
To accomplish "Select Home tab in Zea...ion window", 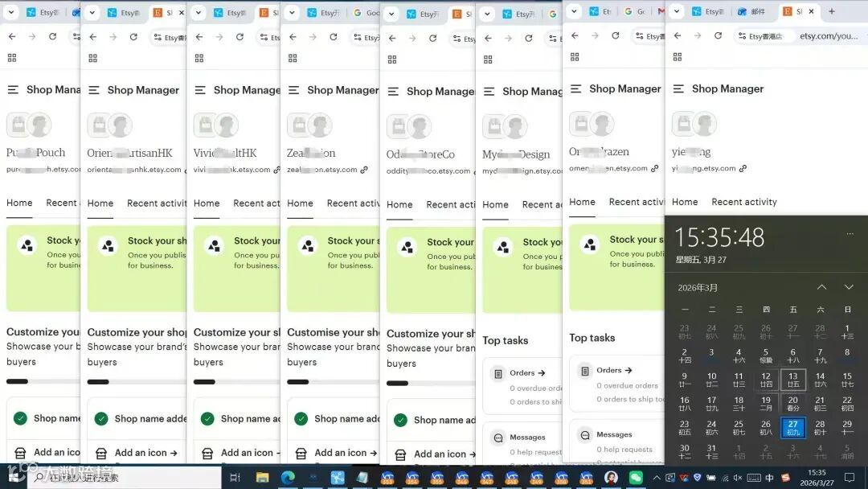I will [x=300, y=203].
